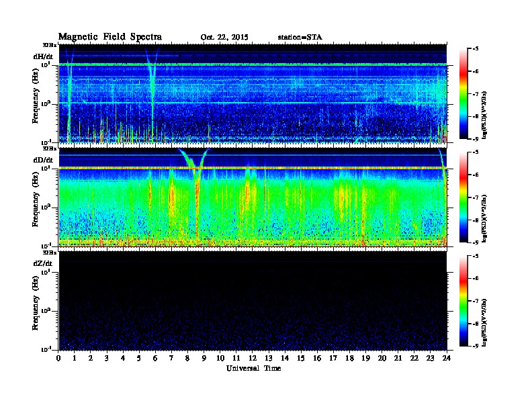Click the '-9' tick on dH/dt color bar
Viewport: 532px width, 411px height.
coord(476,139)
